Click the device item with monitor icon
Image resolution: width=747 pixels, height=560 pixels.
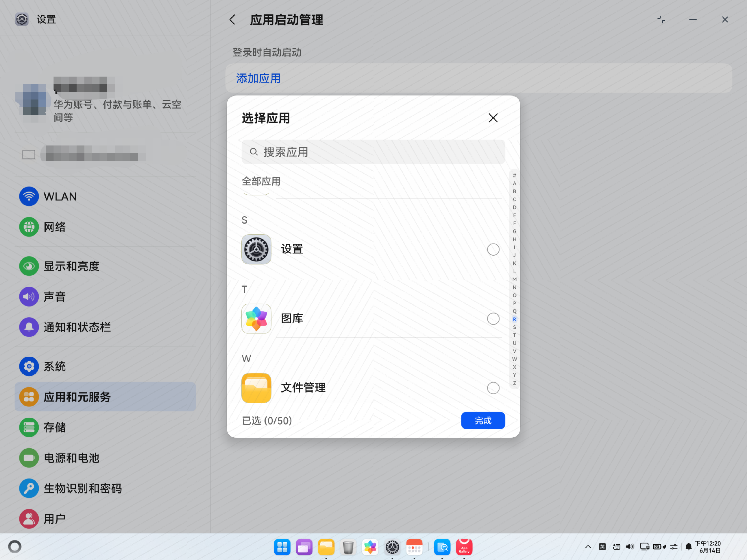pos(105,154)
